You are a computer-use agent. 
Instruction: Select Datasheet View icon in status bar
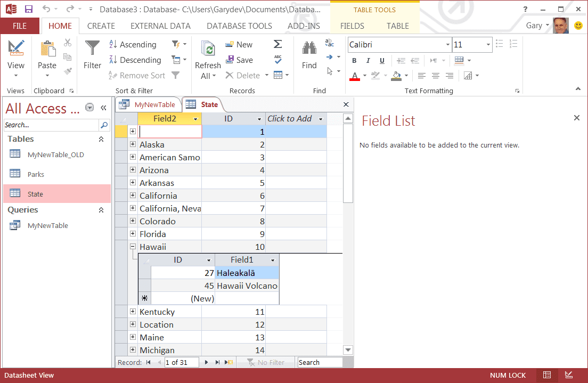(x=547, y=375)
